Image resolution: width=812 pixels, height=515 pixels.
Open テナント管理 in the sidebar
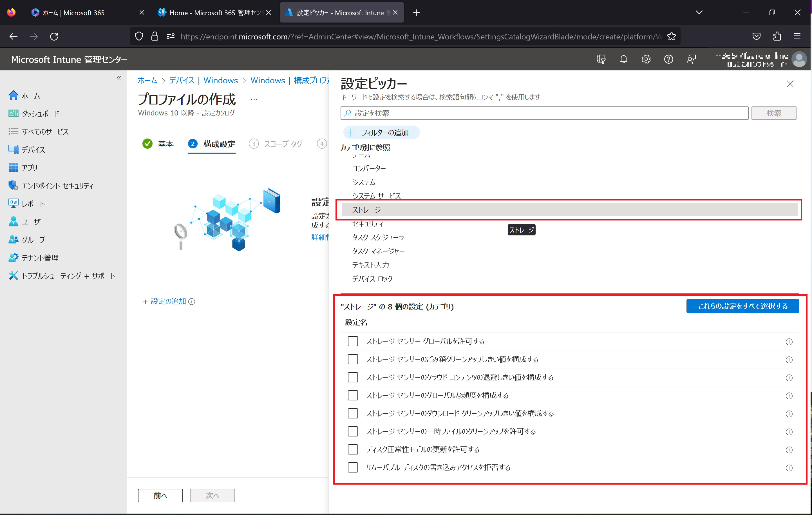click(x=40, y=258)
